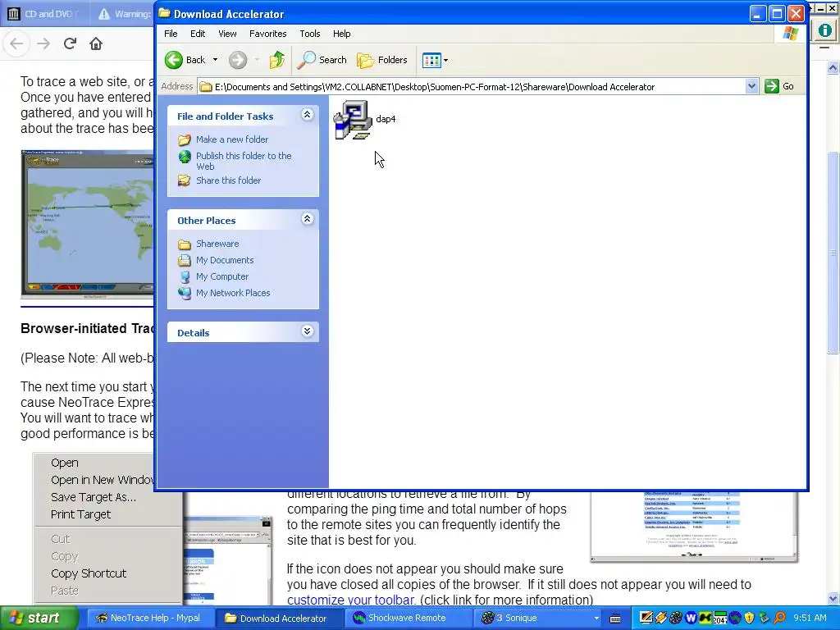The height and width of the screenshot is (630, 840).
Task: Click the browser forward arrow
Action: (43, 44)
